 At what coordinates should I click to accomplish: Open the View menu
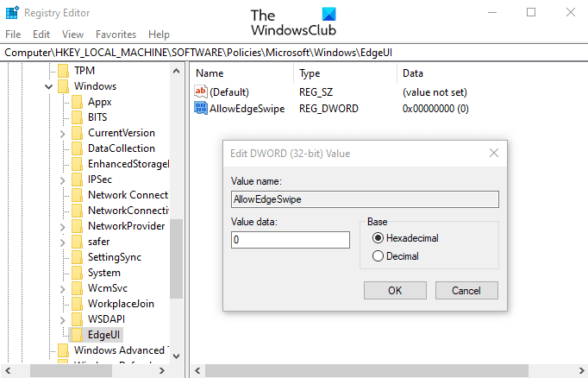(x=72, y=35)
